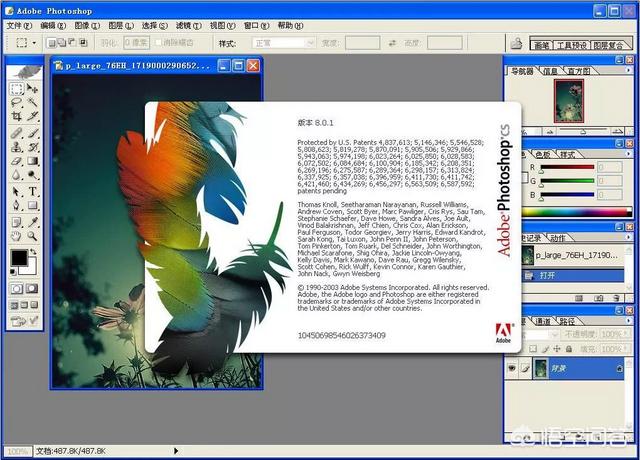Image resolution: width=640 pixels, height=460 pixels.
Task: Toggle lock image pixels brush icon
Action: pyautogui.click(x=545, y=349)
